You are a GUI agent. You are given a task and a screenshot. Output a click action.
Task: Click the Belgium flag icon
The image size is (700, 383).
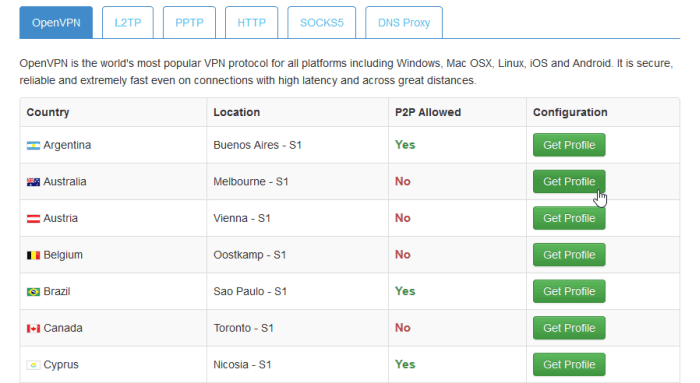33,255
